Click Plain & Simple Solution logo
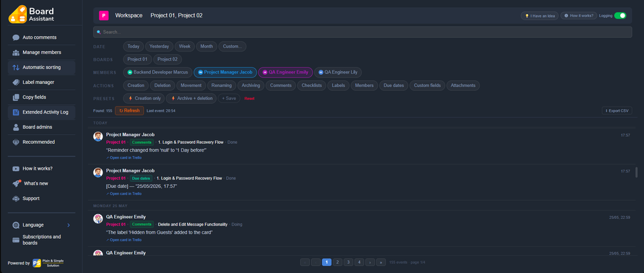Viewport: 644px width, 273px height. [x=48, y=263]
